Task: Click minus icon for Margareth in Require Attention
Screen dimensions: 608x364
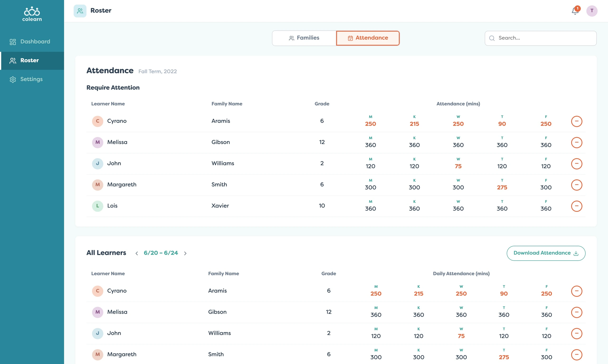Action: (x=576, y=185)
